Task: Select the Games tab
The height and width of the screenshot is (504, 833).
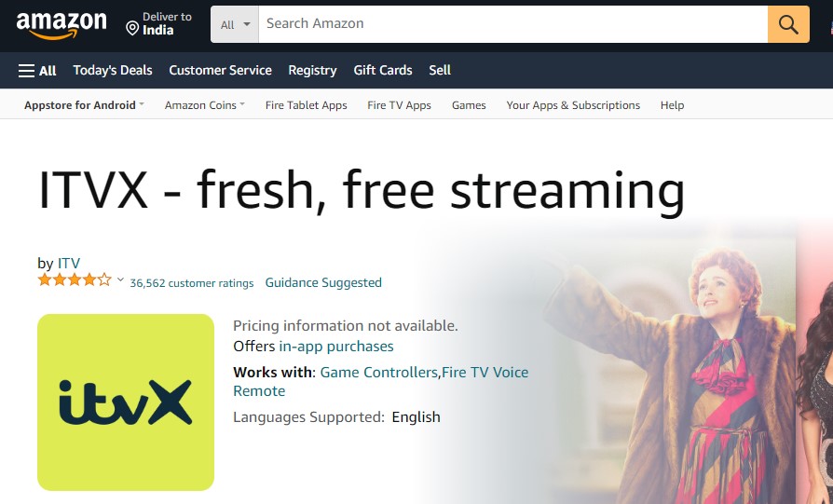Action: click(x=469, y=105)
